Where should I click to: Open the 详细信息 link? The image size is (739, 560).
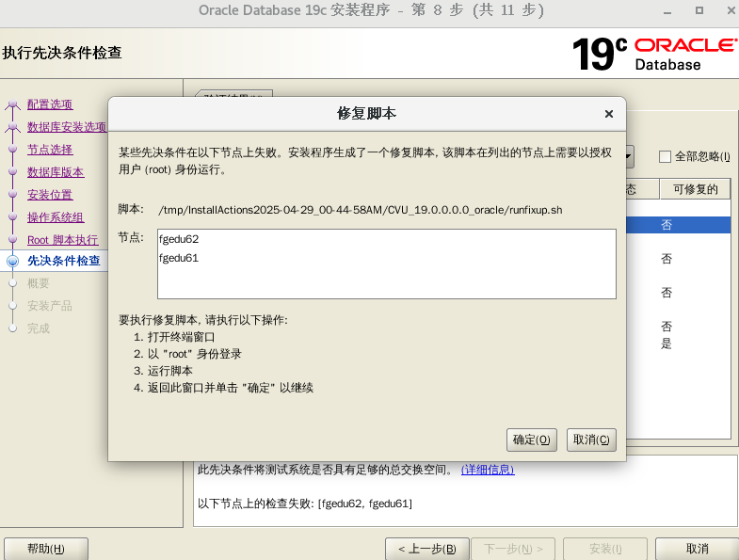[488, 470]
